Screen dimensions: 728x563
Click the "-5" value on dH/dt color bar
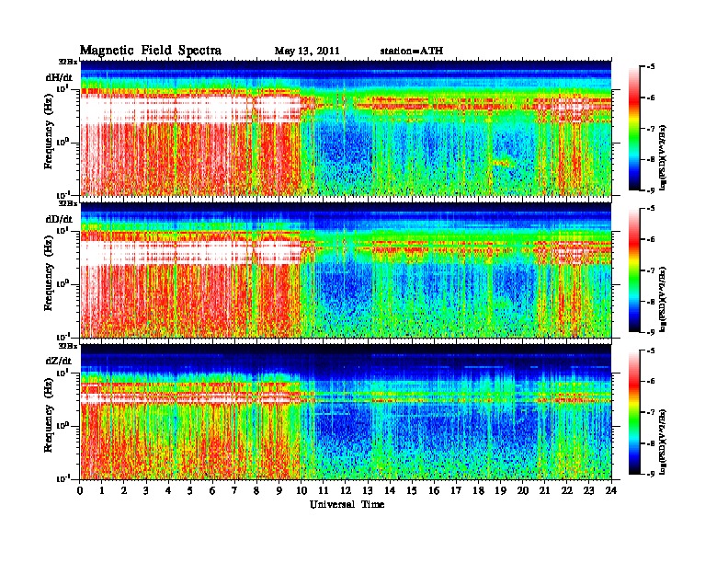651,67
